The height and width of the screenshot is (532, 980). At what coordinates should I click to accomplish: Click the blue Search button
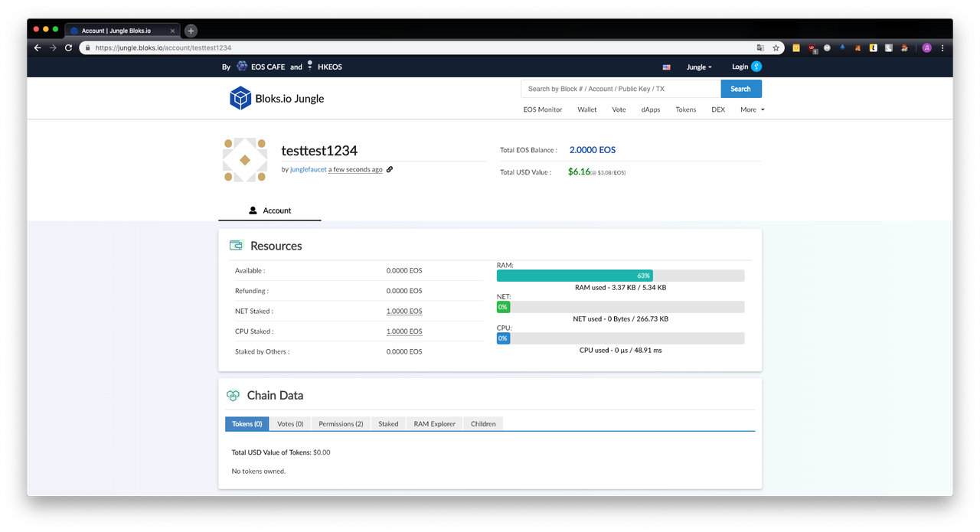741,89
